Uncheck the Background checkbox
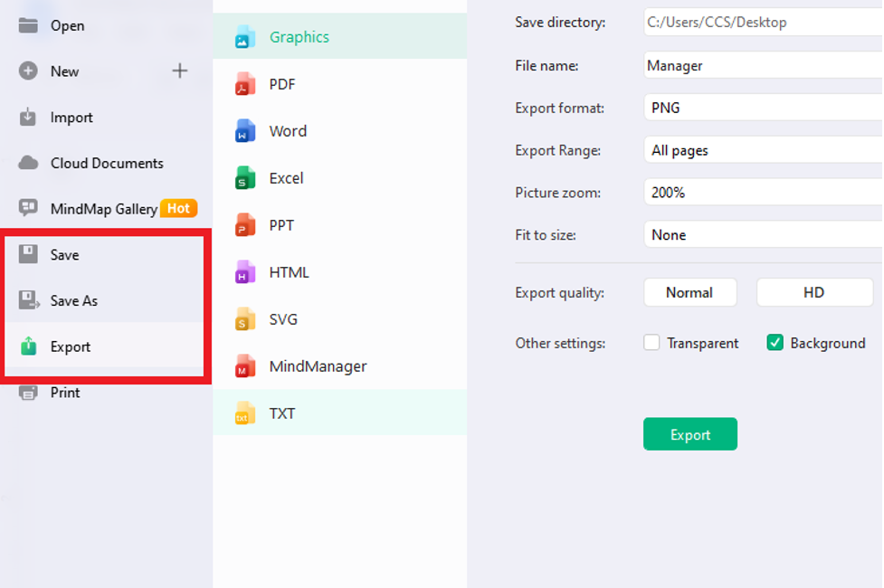Screen dimensions: 884x588 pyautogui.click(x=775, y=342)
